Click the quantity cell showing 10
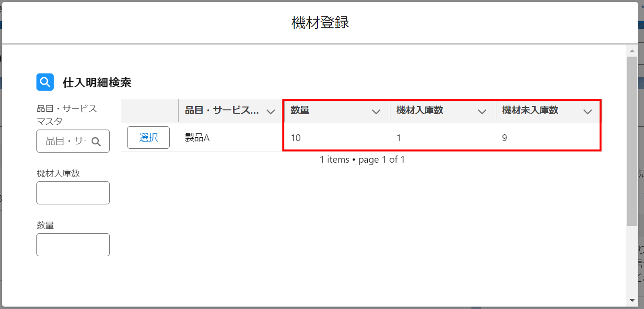 pos(296,138)
